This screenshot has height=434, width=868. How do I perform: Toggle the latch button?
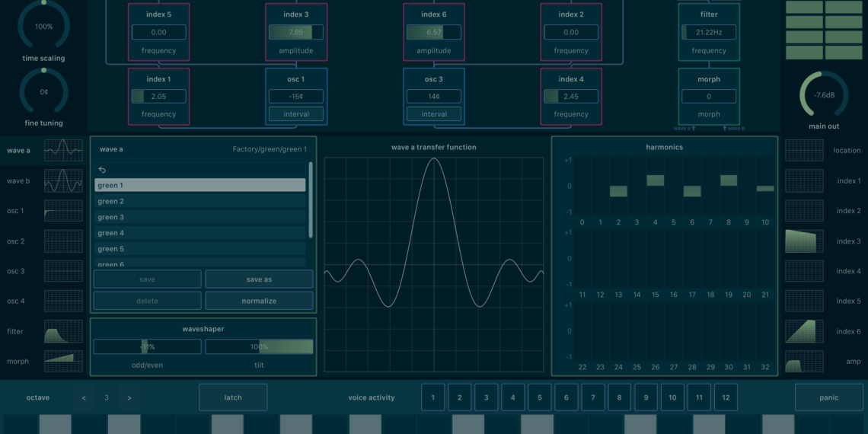coord(233,397)
